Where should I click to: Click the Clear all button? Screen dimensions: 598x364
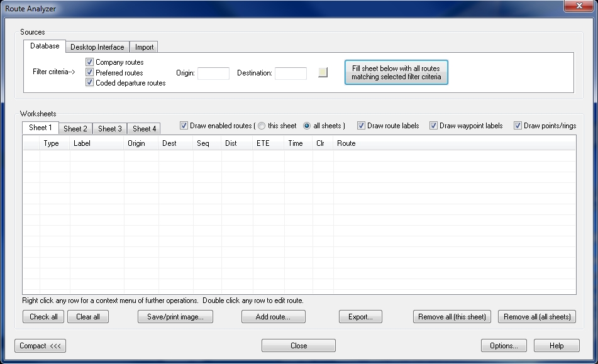coord(88,317)
